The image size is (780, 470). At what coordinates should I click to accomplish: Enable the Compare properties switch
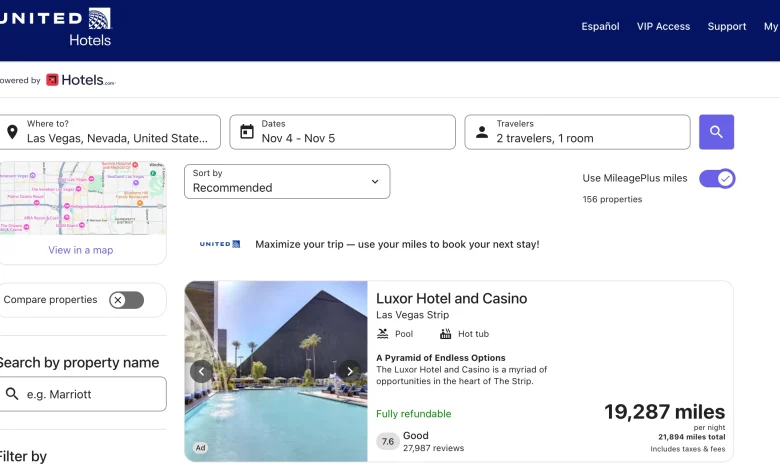(126, 300)
